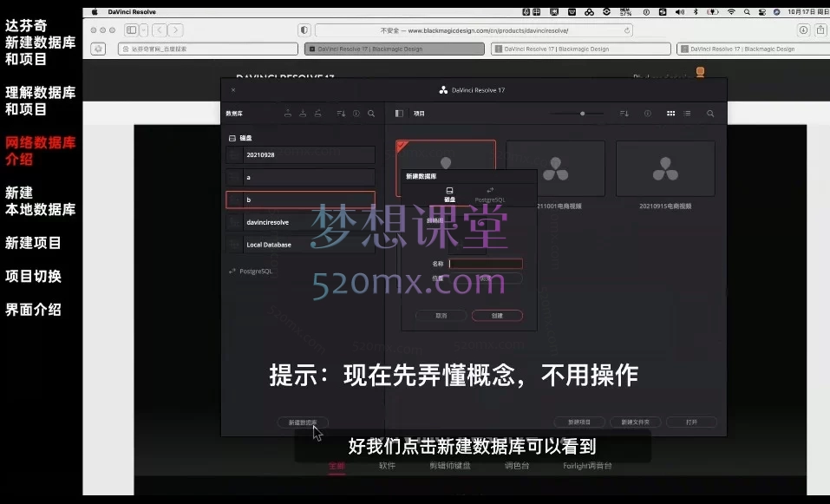Viewport: 830px width, 504px height.
Task: Click search icon in project panel
Action: click(710, 114)
